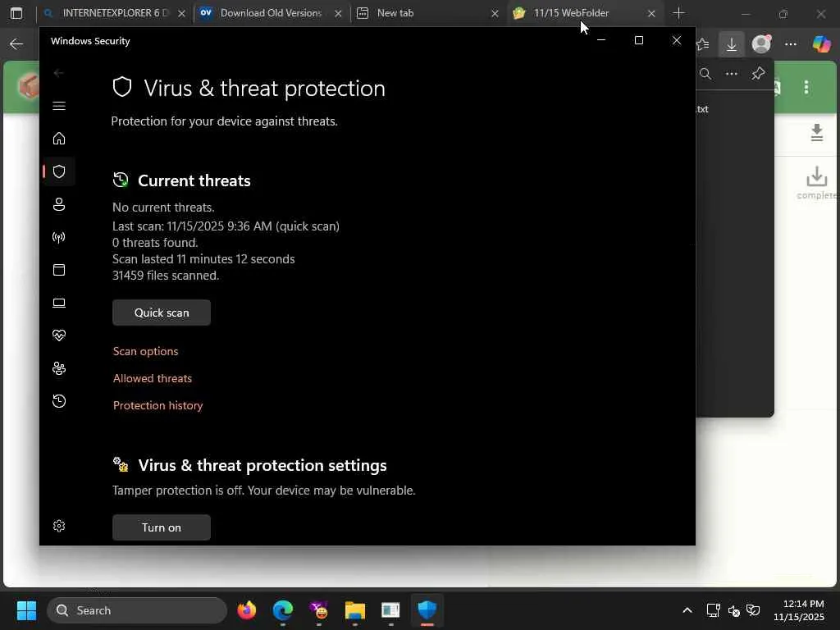
Task: Open Microsoft Edge from taskbar
Action: tap(283, 610)
